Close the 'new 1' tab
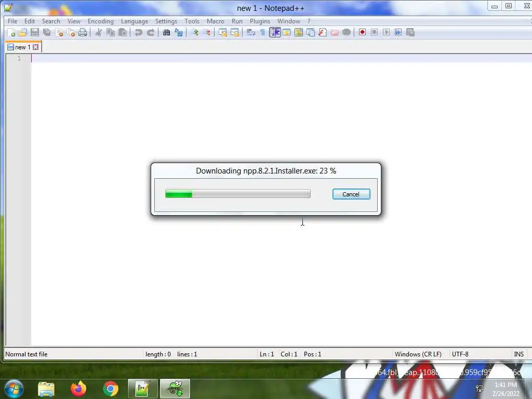The height and width of the screenshot is (399, 532). [x=36, y=47]
